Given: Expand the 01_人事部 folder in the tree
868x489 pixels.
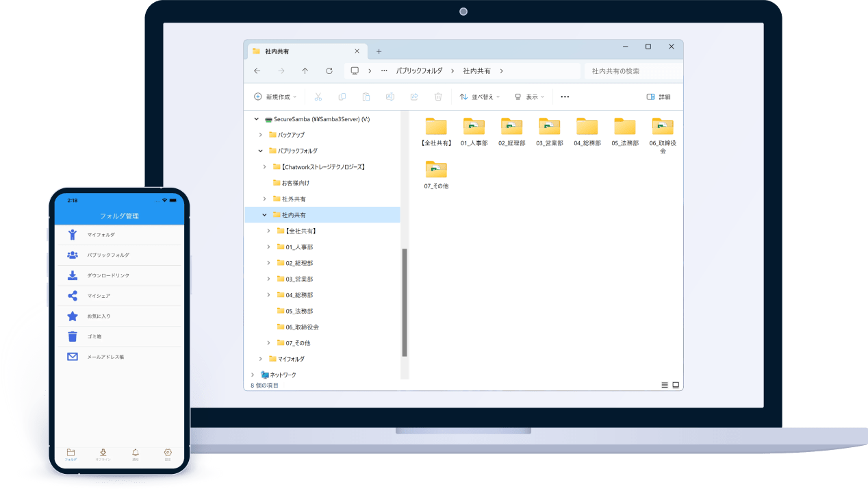Looking at the screenshot, I should (x=268, y=247).
